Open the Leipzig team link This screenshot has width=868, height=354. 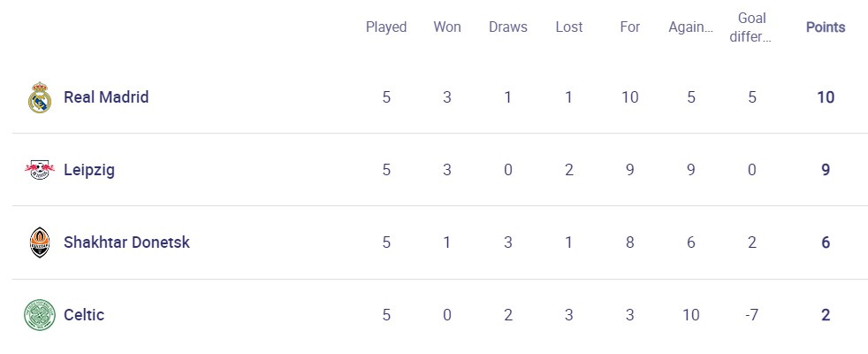pos(89,170)
